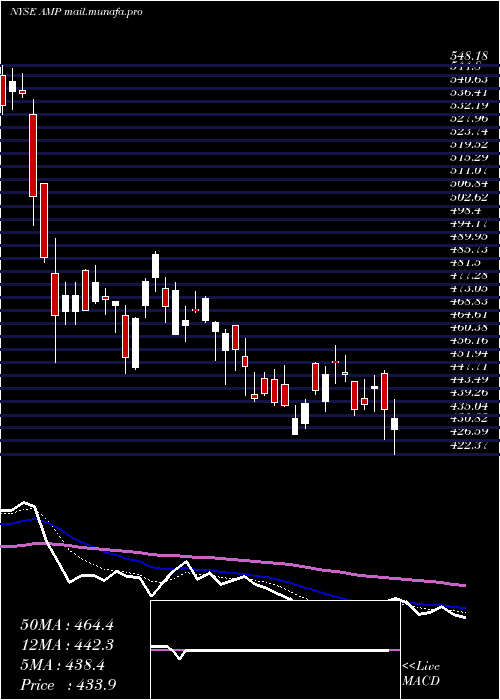Select the 477.28 price axis label
The width and height of the screenshot is (500, 700).
pyautogui.click(x=468, y=275)
